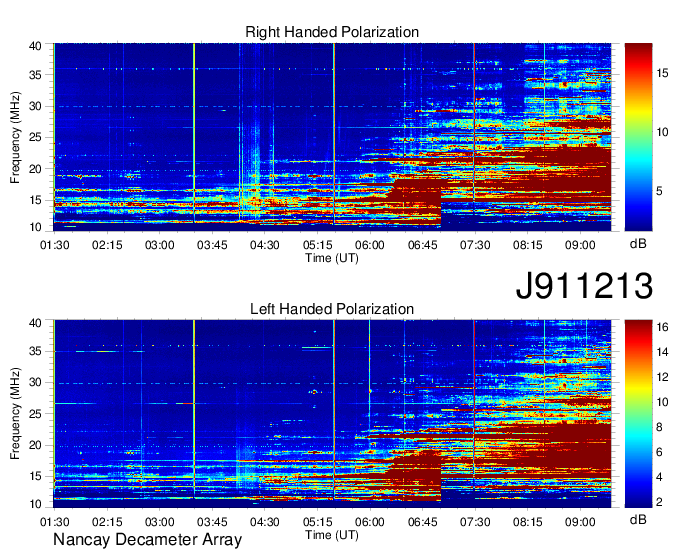
Task: Click "08:15" time tick of Left Handed plot
Action: click(x=528, y=522)
